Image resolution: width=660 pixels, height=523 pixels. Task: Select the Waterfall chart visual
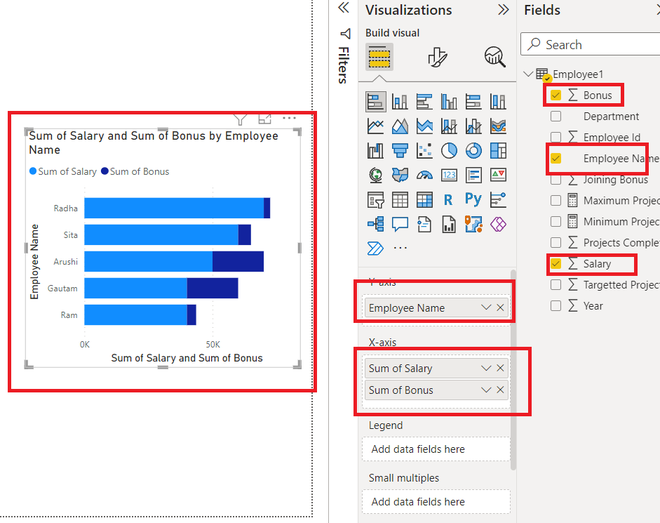(x=375, y=151)
